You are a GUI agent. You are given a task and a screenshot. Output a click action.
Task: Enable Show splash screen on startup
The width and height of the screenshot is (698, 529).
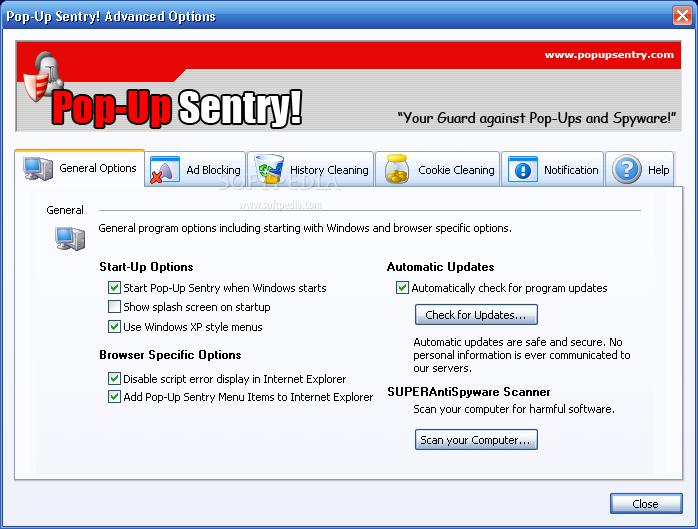[114, 307]
